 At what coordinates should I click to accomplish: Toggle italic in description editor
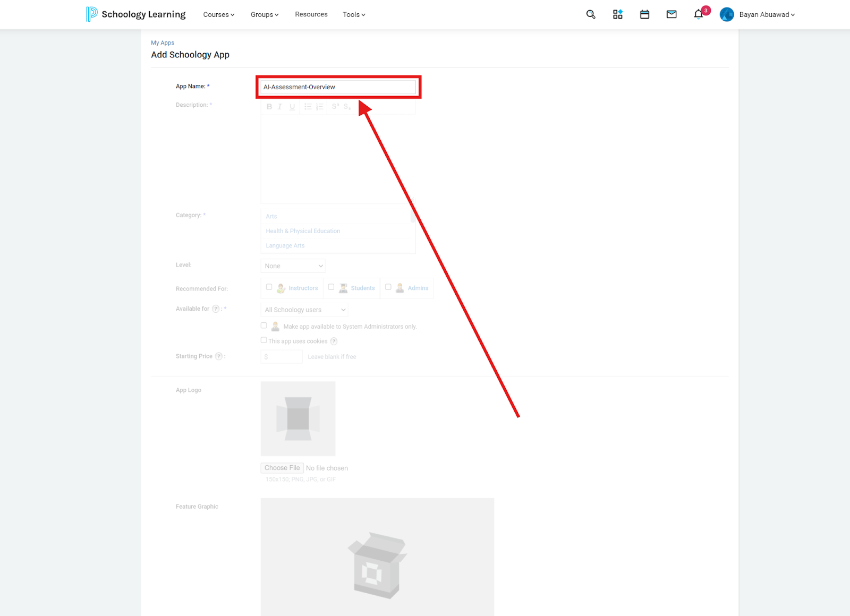tap(280, 107)
